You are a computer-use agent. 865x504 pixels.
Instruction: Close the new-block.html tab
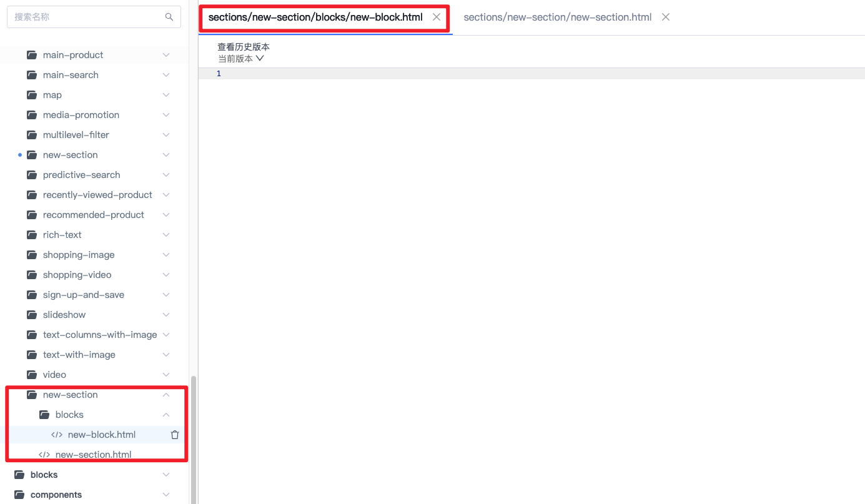tap(437, 17)
